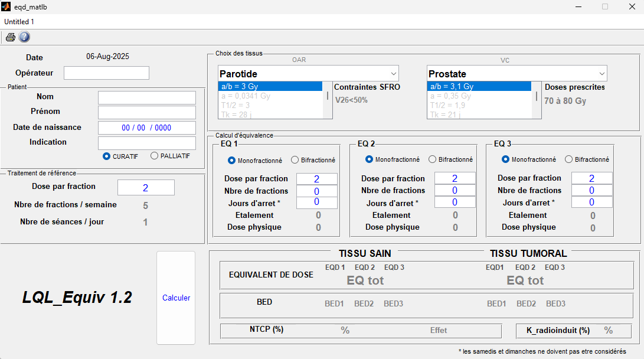Select 'a = 0,35 Gy' in VC list
644x359 pixels.
coord(479,96)
